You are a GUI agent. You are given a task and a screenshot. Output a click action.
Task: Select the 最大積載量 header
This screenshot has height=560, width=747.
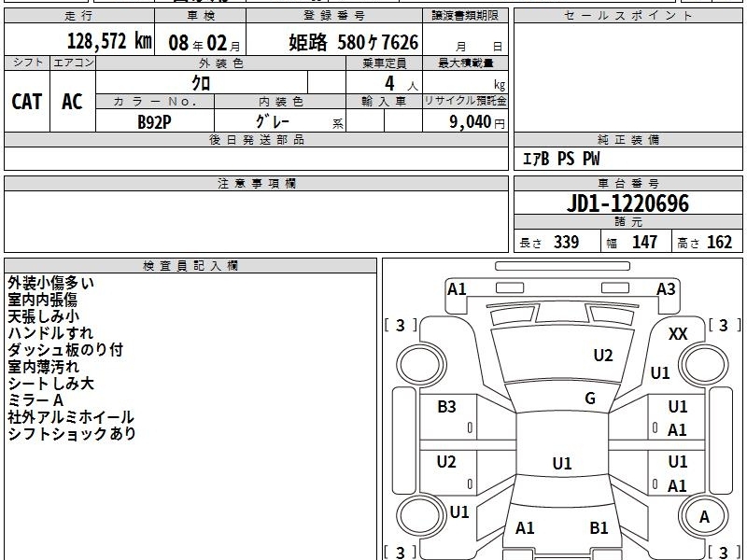tap(465, 63)
